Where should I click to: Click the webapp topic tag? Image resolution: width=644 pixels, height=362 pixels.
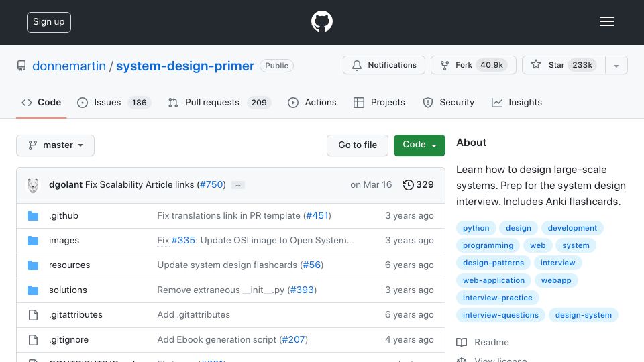click(556, 280)
